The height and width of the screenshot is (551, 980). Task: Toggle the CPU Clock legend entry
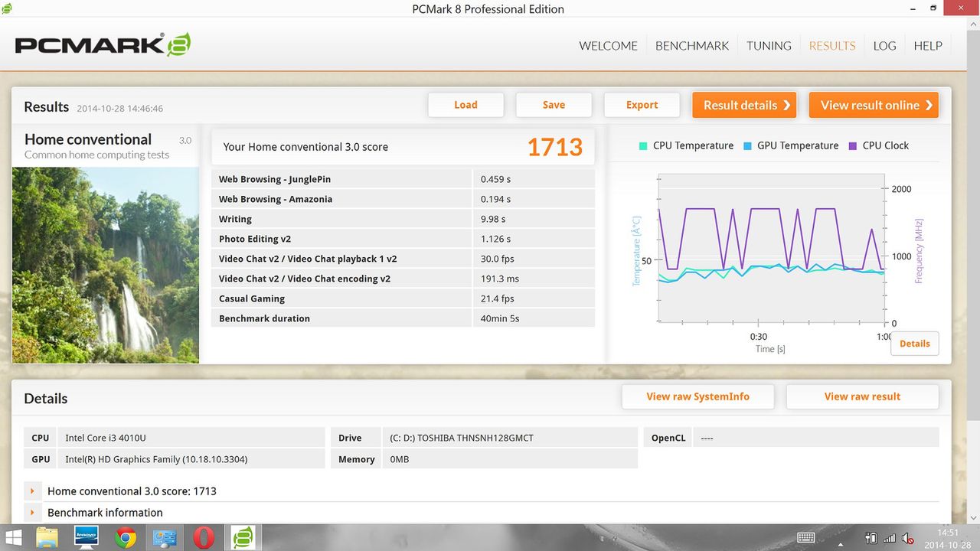pyautogui.click(x=878, y=145)
